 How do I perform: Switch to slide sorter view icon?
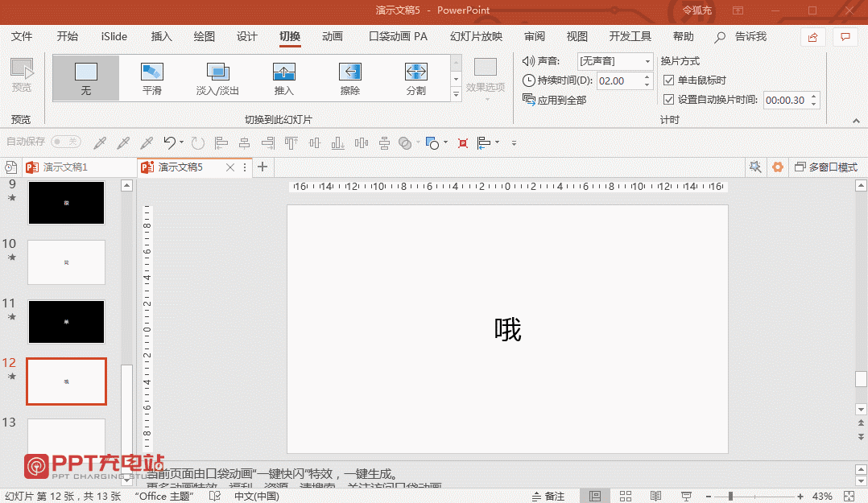click(x=626, y=497)
